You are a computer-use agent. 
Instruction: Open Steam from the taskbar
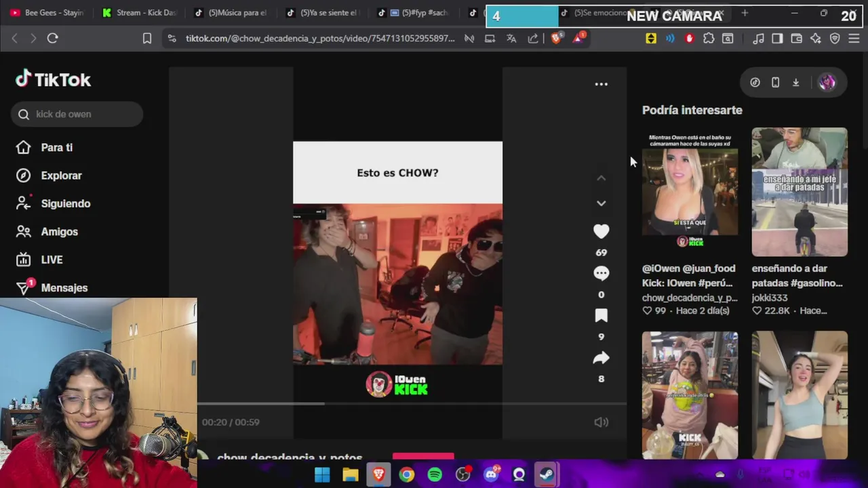click(547, 474)
